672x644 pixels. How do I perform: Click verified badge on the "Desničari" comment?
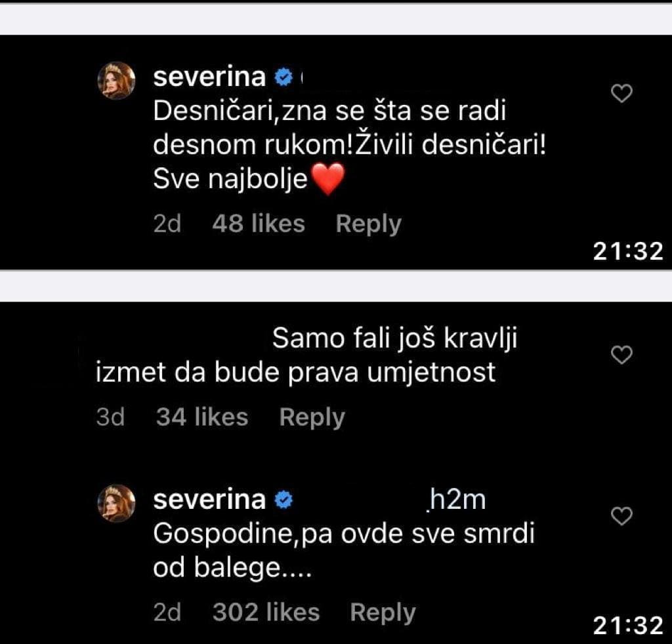[283, 78]
